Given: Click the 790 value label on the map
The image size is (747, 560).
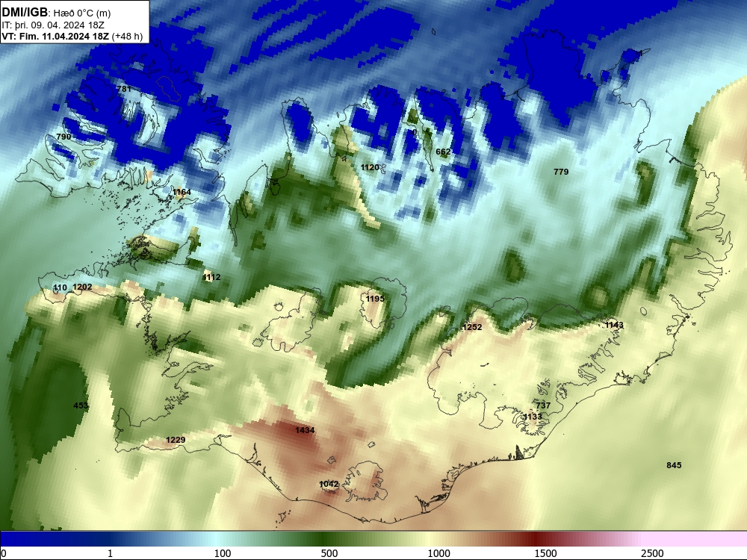Looking at the screenshot, I should [x=63, y=137].
